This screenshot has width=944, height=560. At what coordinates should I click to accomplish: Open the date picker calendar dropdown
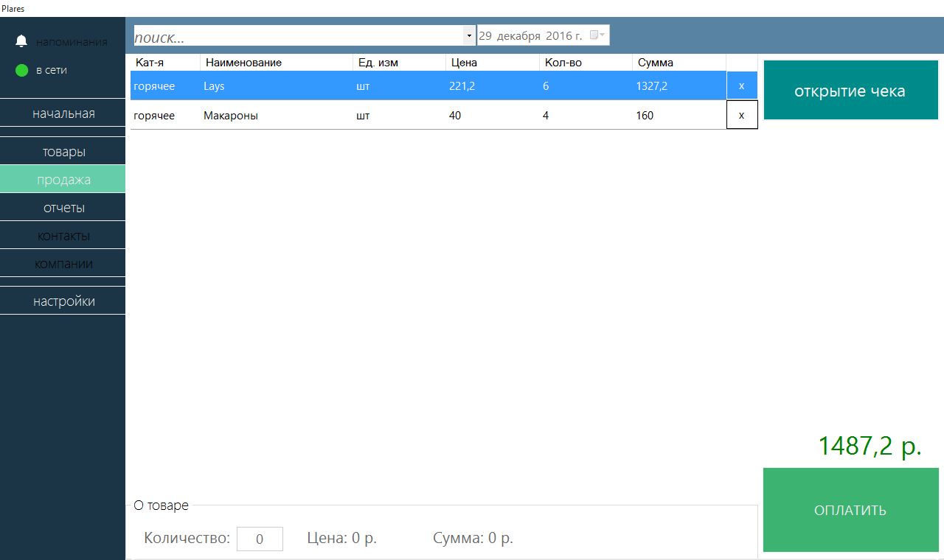tap(598, 35)
